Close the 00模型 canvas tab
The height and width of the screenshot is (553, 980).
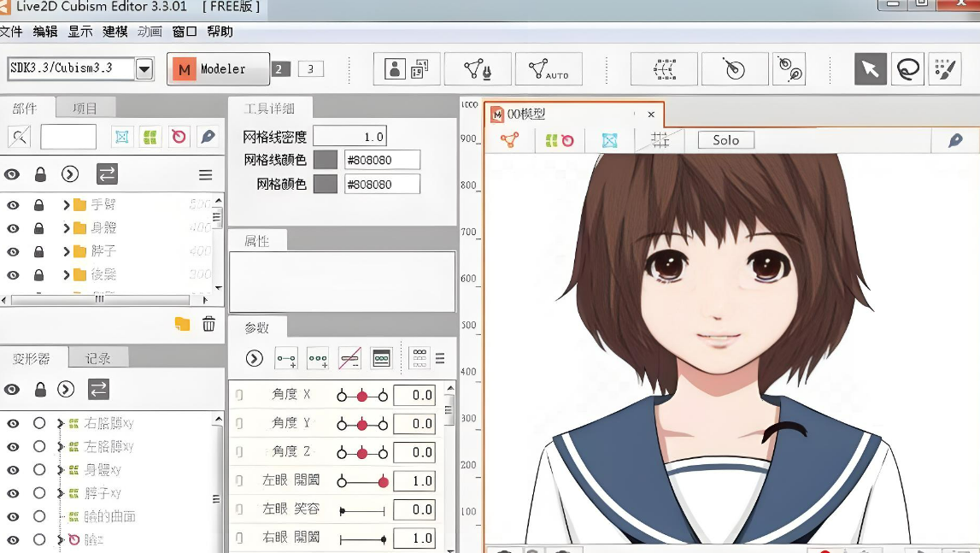pos(651,115)
